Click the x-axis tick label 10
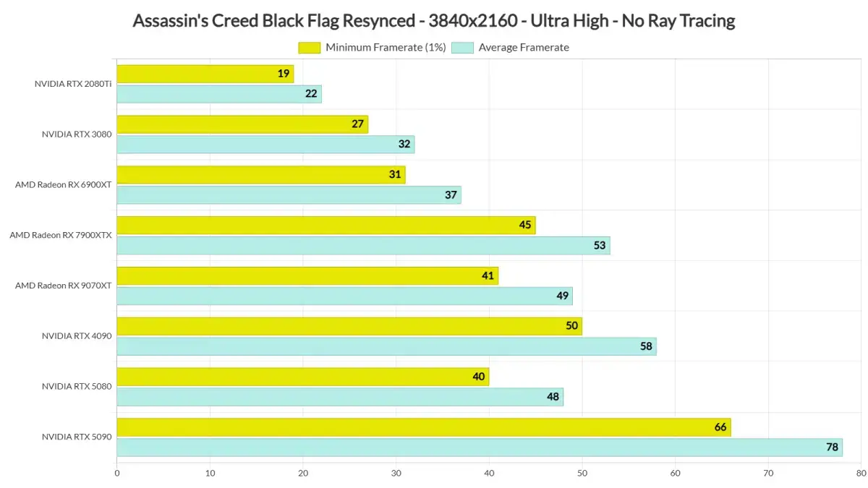868x488 pixels. pyautogui.click(x=210, y=474)
